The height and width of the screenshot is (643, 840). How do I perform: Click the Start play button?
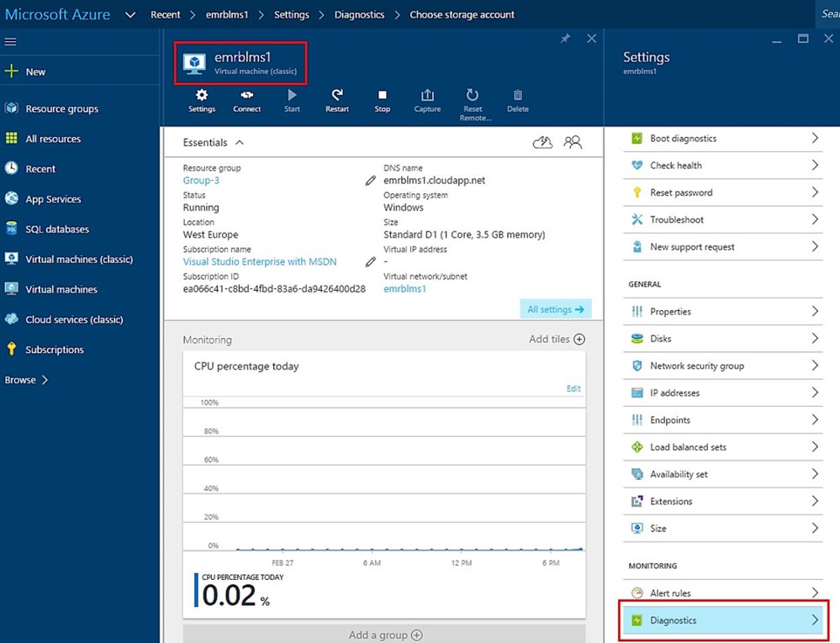(x=292, y=101)
